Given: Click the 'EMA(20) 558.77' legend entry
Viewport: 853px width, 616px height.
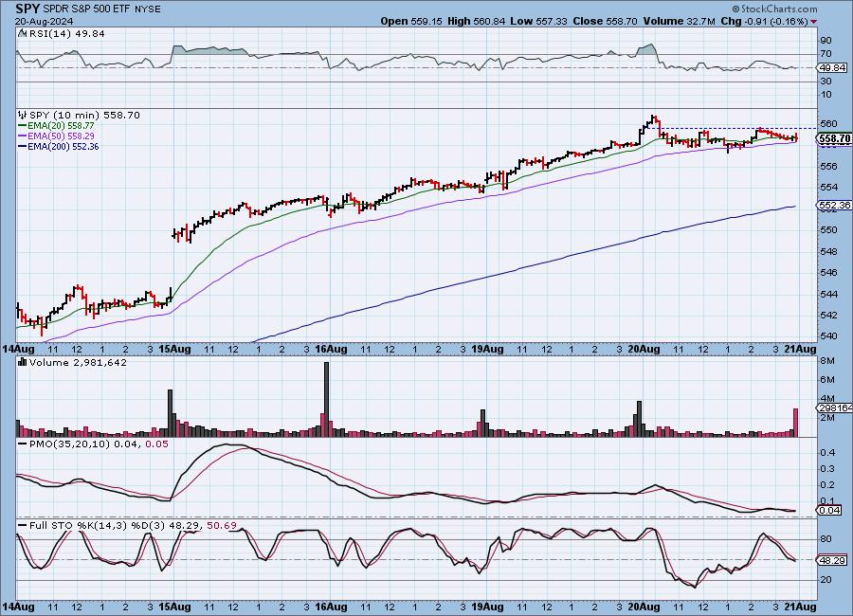Looking at the screenshot, I should [61, 126].
